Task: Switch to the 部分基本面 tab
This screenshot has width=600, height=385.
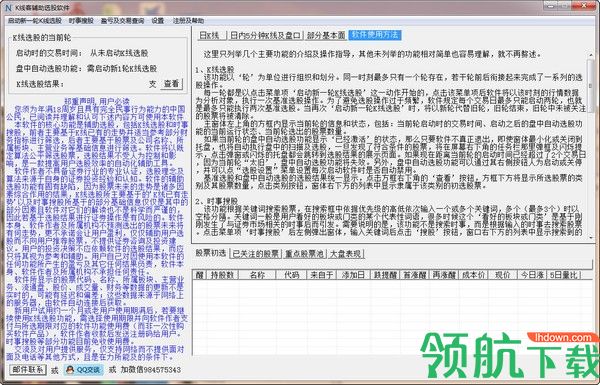Action: 326,36
